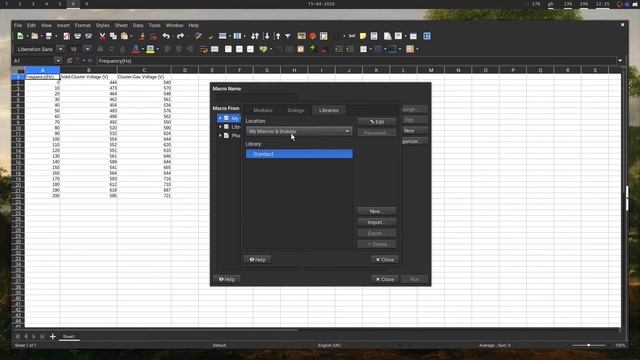This screenshot has height=360, width=640.
Task: Click the Paste clipboard icon
Action: 124,36
